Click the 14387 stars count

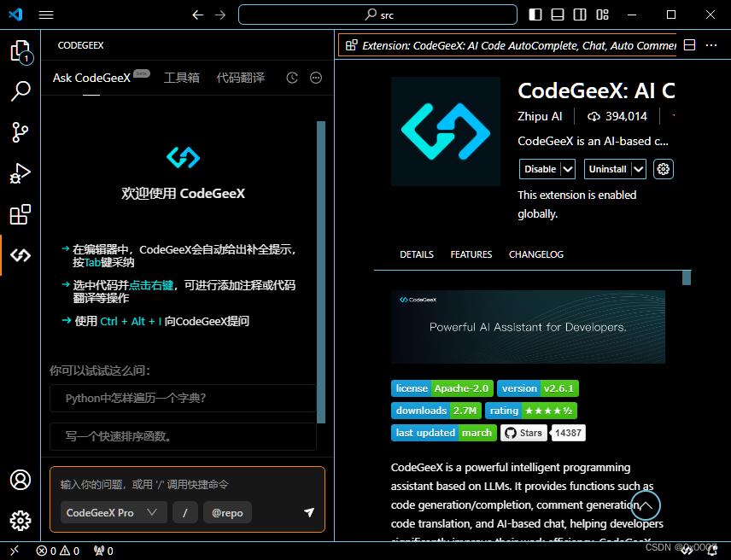pyautogui.click(x=568, y=433)
